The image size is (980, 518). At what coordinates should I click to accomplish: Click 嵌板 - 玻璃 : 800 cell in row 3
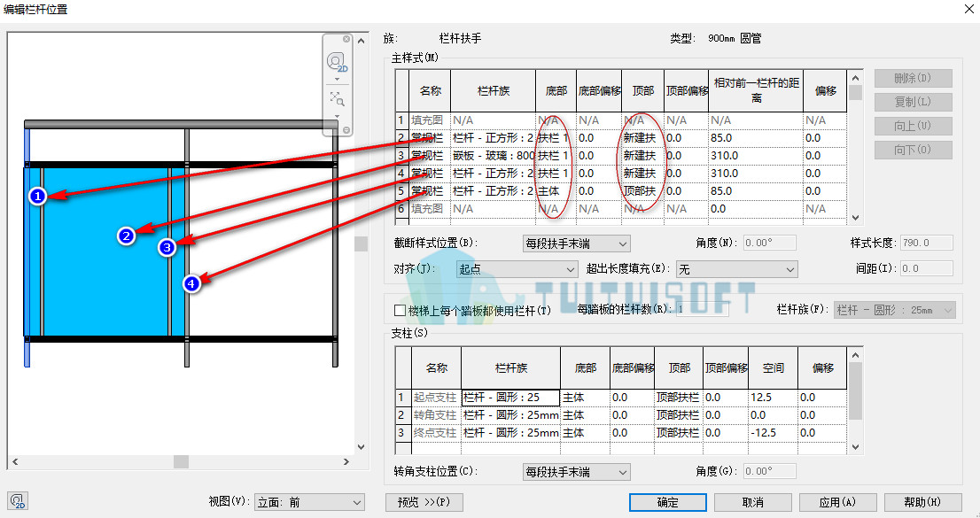point(494,155)
